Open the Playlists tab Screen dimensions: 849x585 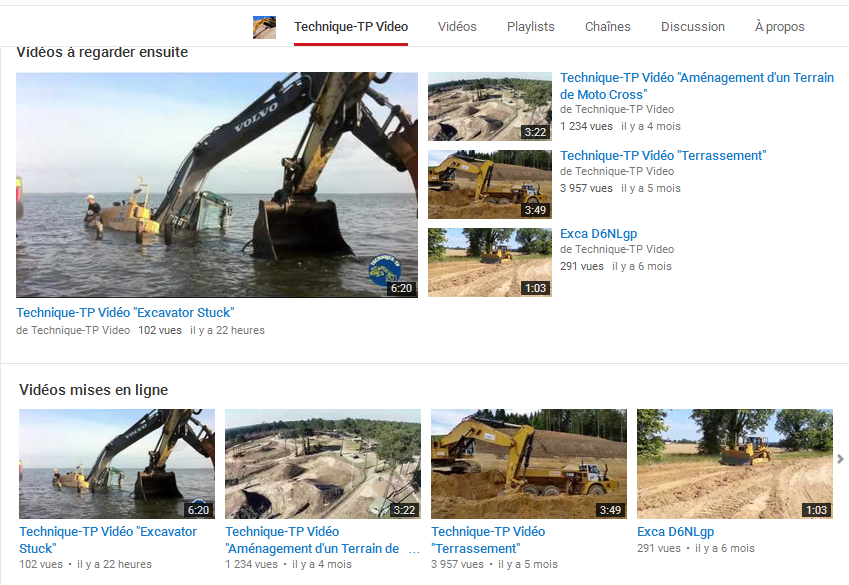(x=531, y=27)
